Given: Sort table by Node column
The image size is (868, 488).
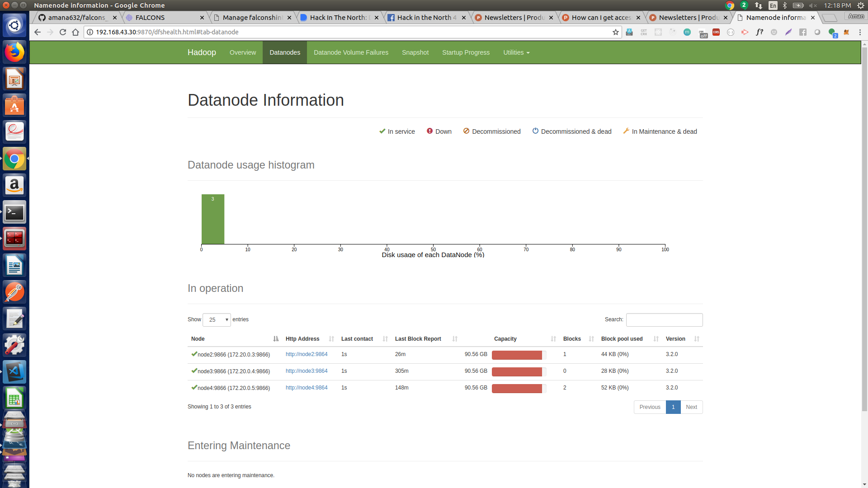Looking at the screenshot, I should 235,339.
